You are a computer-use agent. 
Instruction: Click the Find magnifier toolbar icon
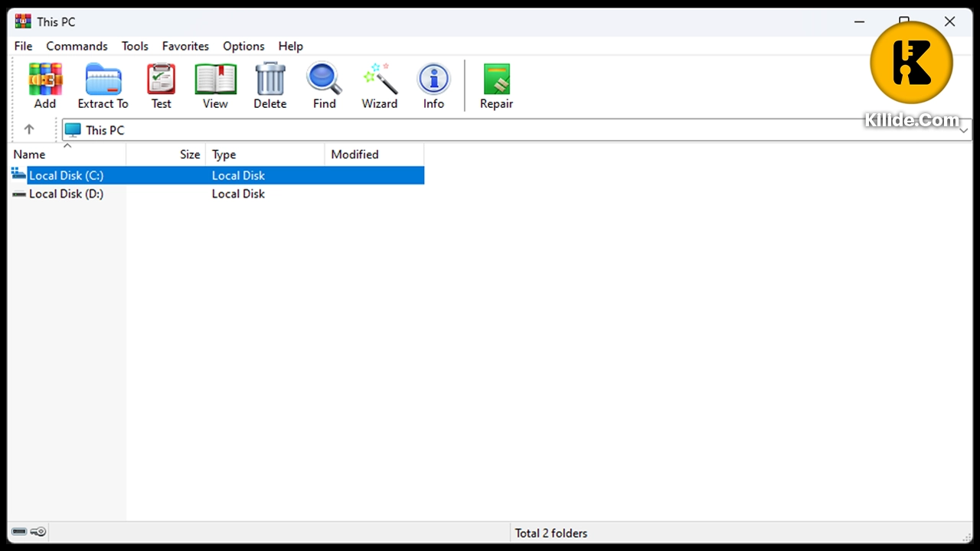(324, 79)
